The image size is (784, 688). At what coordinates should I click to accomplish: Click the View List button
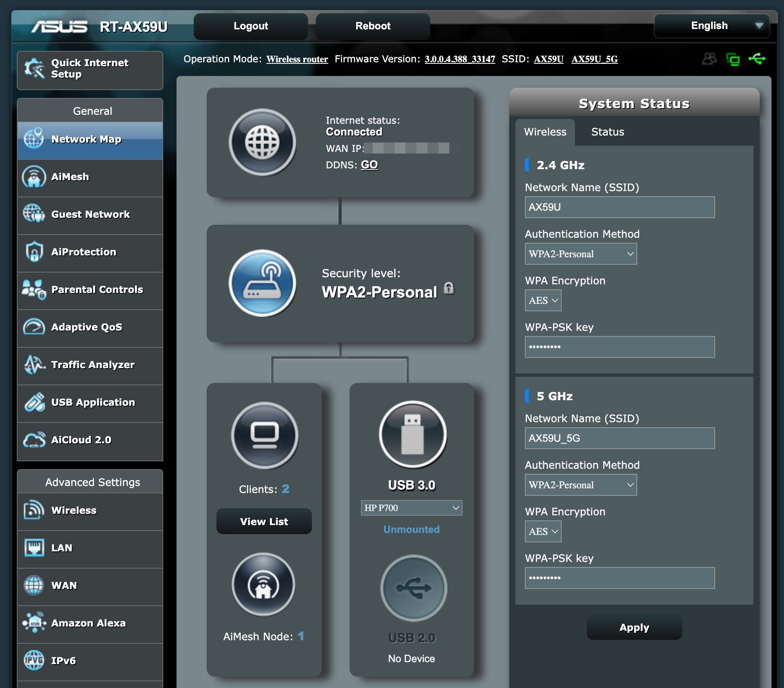coord(264,521)
